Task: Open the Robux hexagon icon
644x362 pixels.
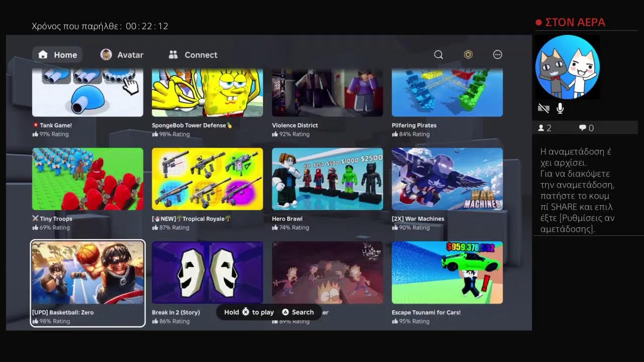Action: point(468,55)
